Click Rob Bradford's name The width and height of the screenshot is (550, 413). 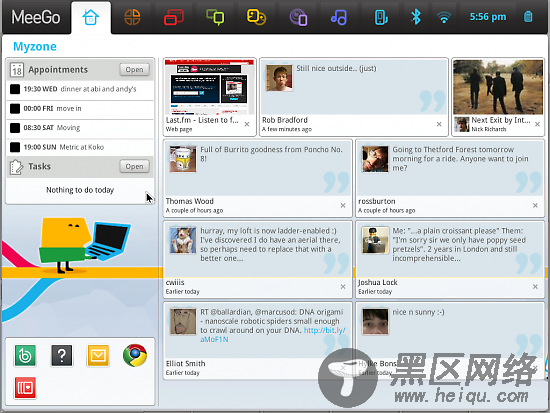coord(285,120)
